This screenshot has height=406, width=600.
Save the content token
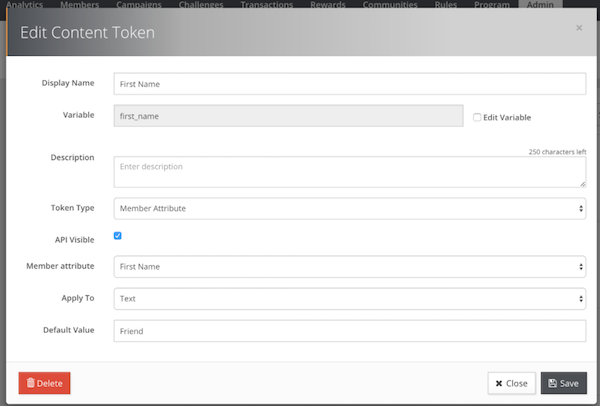tap(564, 383)
